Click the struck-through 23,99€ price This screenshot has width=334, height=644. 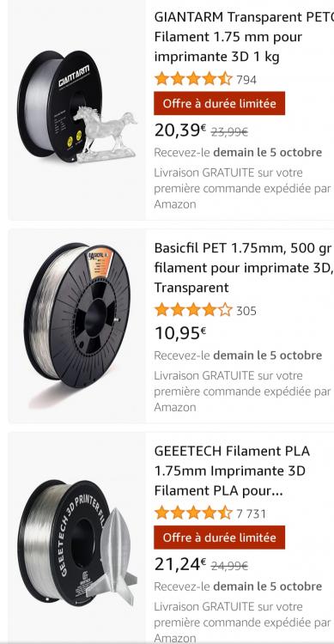point(229,132)
